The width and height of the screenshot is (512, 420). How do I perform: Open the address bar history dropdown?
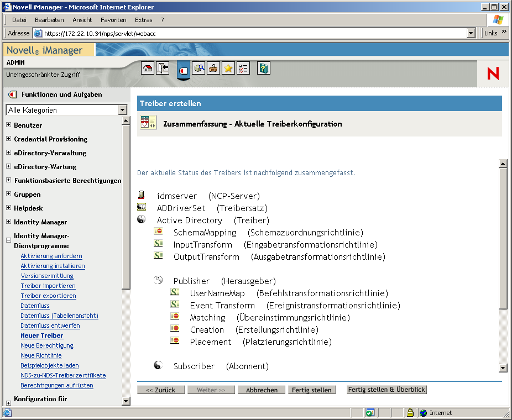click(471, 32)
